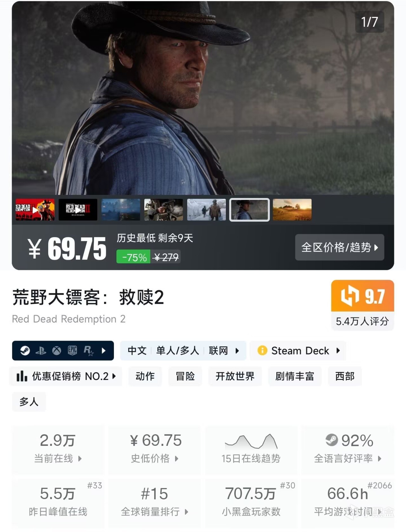Image resolution: width=406 pixels, height=532 pixels.
Task: Open 全区价格/趋势 price trends
Action: pyautogui.click(x=339, y=247)
